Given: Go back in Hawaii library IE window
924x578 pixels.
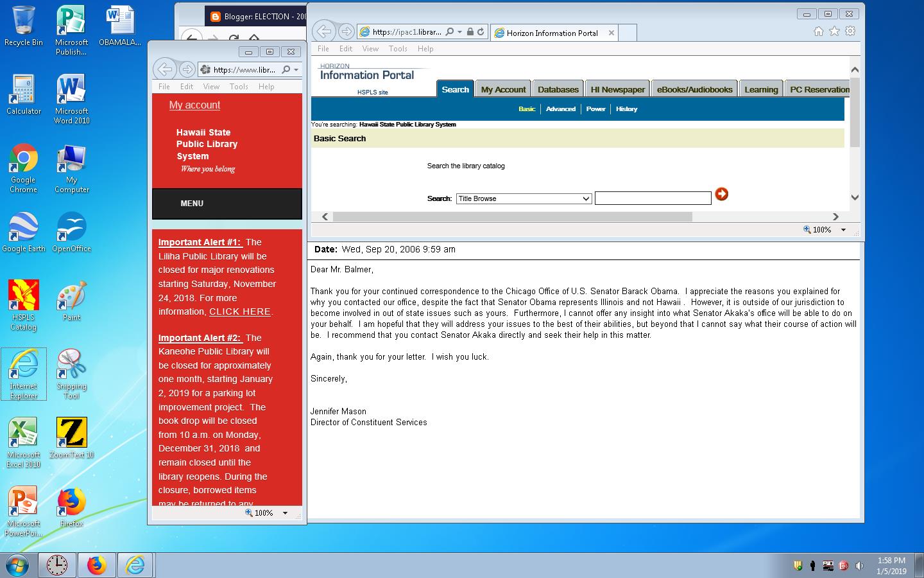Looking at the screenshot, I should tap(166, 69).
